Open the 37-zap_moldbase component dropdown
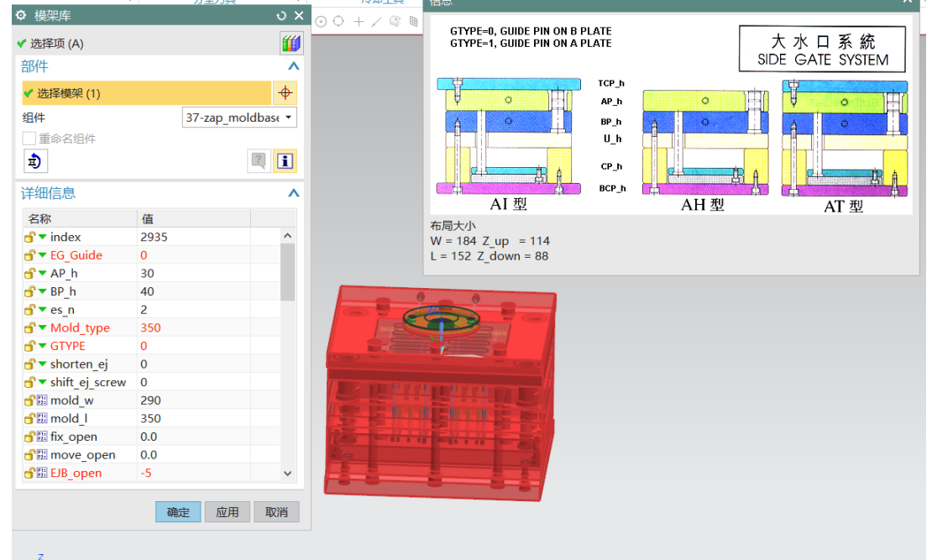The image size is (932, 560). (239, 117)
